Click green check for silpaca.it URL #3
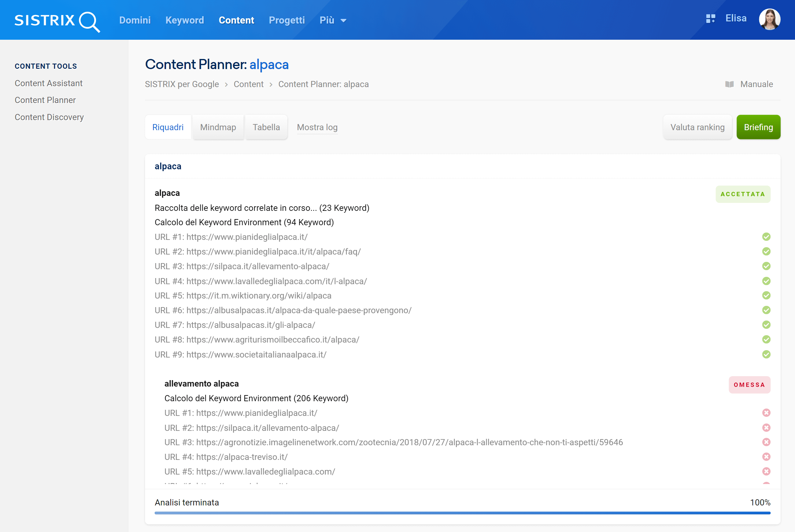The height and width of the screenshot is (532, 795). [766, 266]
